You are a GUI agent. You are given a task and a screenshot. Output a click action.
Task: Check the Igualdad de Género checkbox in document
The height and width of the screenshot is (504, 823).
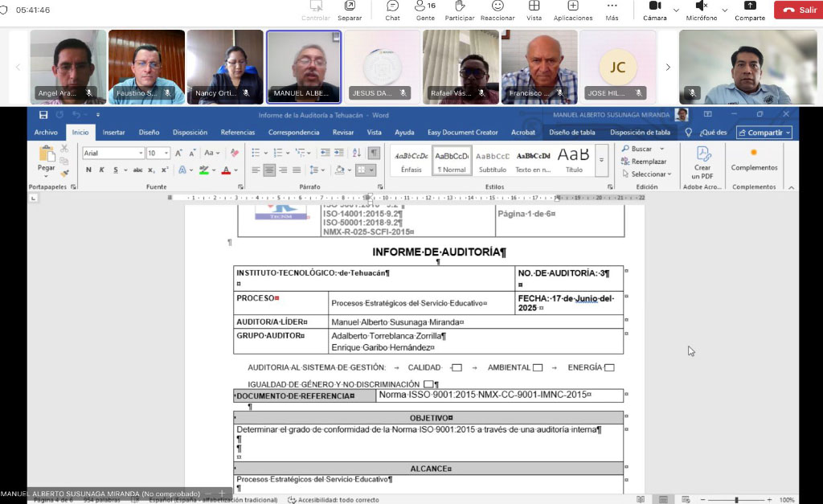[x=428, y=384]
